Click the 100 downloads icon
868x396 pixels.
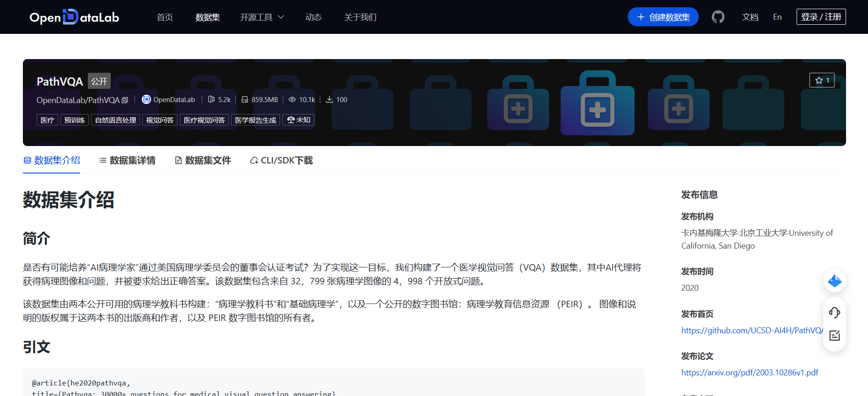click(329, 99)
